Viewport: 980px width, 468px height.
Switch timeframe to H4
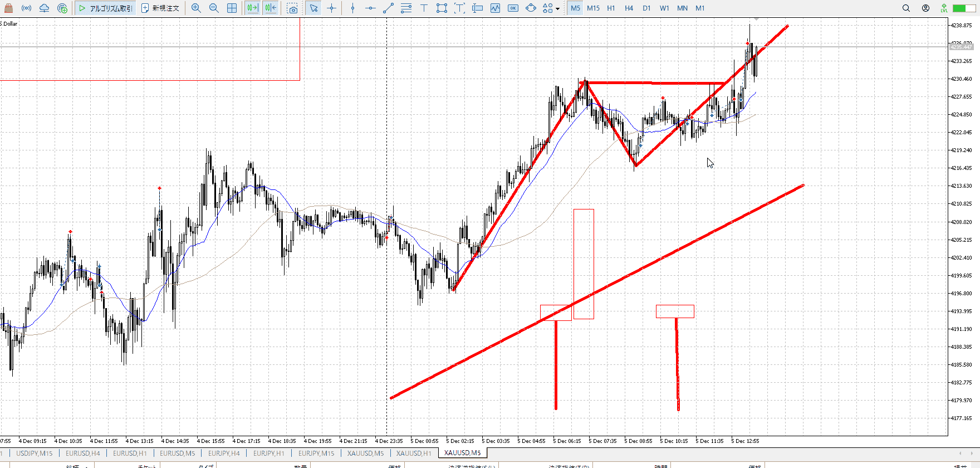point(629,8)
